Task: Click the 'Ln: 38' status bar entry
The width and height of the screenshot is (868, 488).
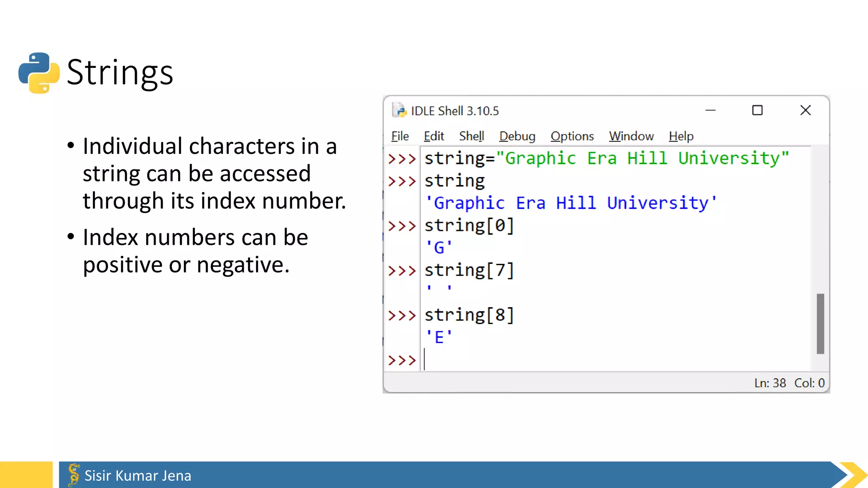Action: (770, 383)
